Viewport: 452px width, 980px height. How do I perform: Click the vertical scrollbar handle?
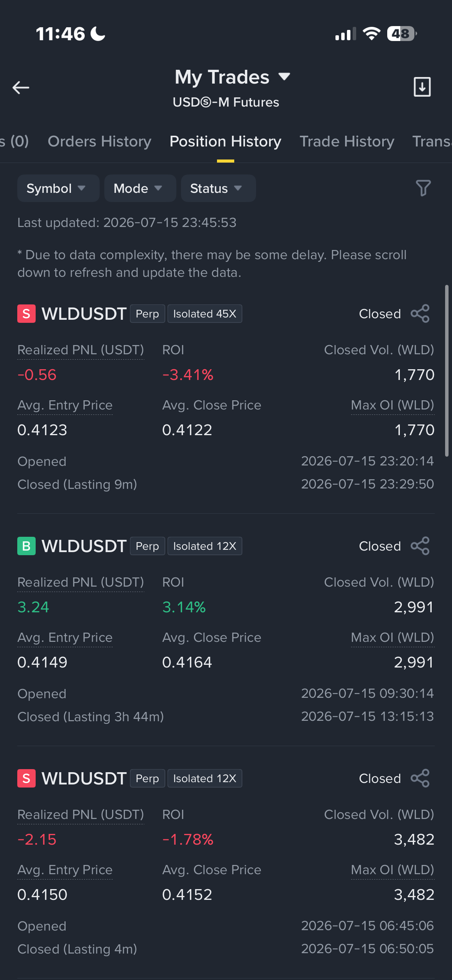coord(447,370)
